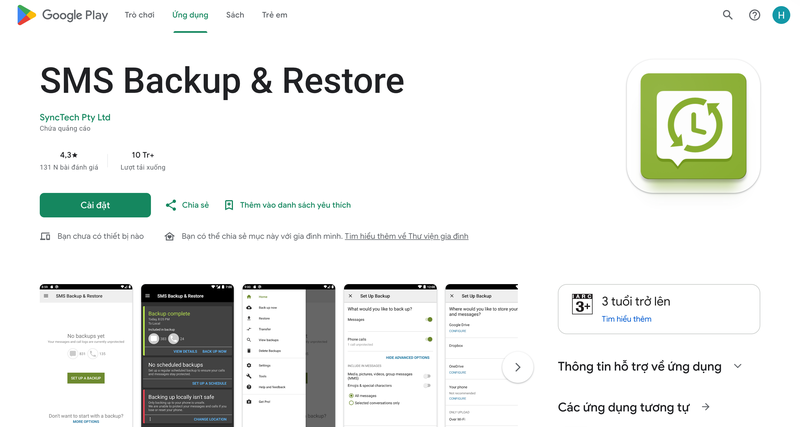Open the help question mark icon
Image resolution: width=800 pixels, height=427 pixels.
[754, 15]
